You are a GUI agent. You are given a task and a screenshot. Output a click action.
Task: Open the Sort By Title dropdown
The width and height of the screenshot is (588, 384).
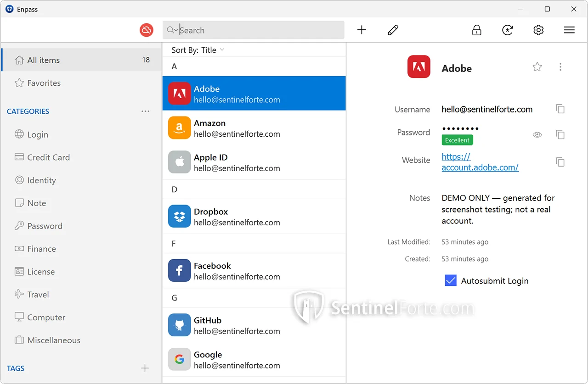pos(198,50)
